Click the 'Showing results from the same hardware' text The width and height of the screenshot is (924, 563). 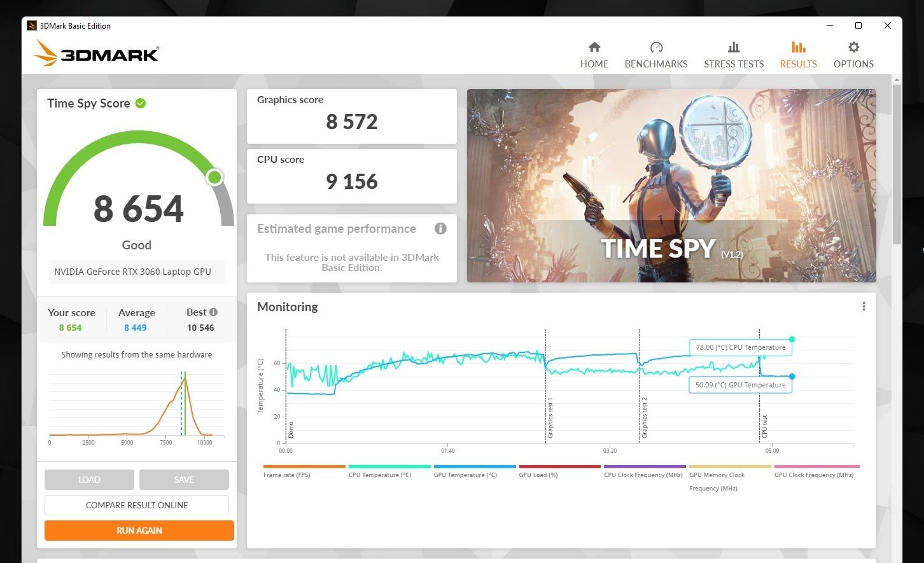pyautogui.click(x=137, y=355)
